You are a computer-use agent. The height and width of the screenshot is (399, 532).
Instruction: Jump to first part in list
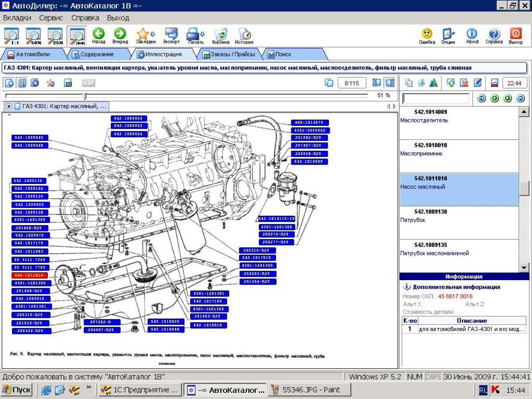pos(482,98)
